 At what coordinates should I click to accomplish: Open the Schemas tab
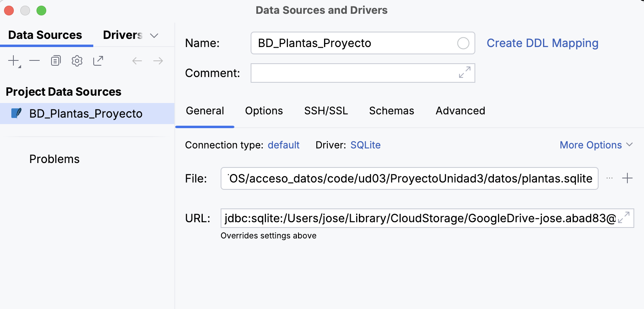click(x=392, y=111)
